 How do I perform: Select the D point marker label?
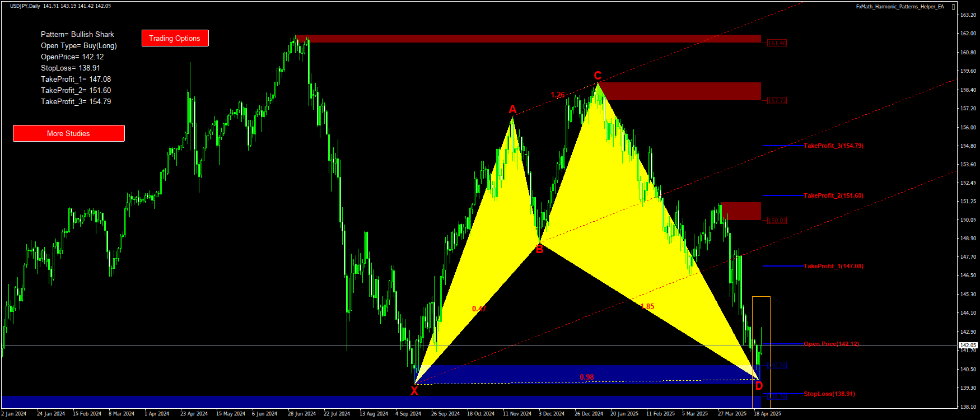[x=759, y=386]
